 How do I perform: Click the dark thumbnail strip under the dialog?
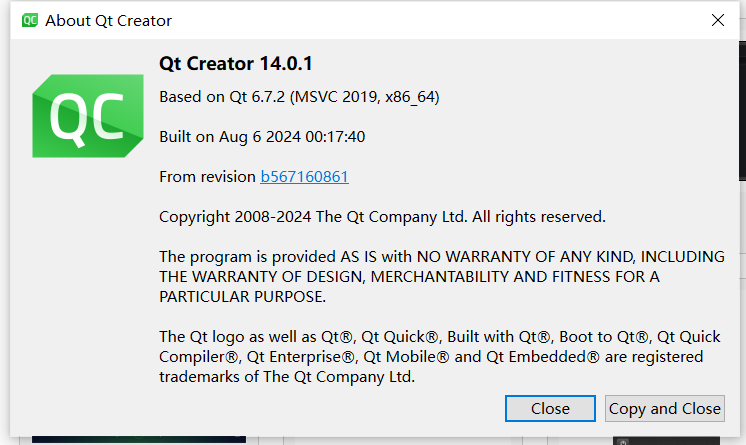click(x=139, y=439)
